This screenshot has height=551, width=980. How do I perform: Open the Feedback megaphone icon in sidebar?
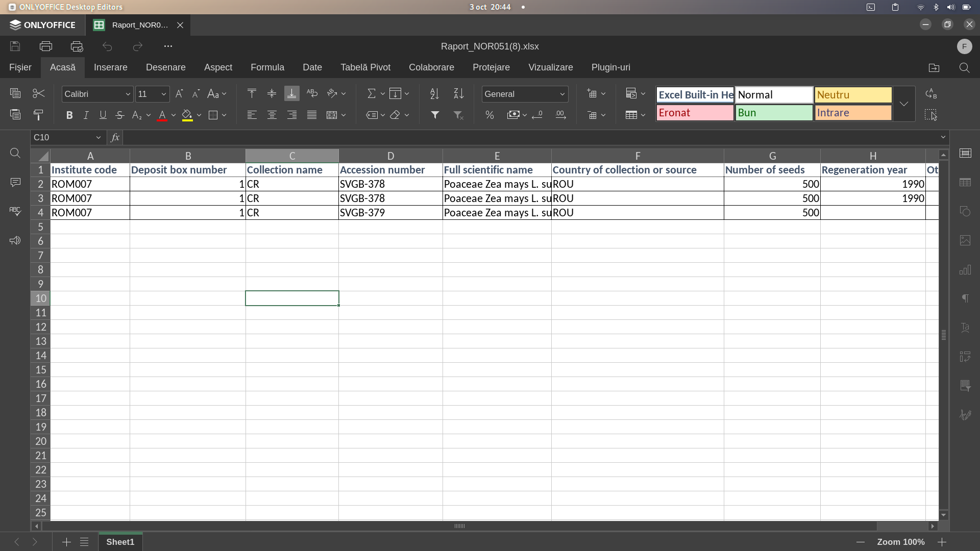[15, 240]
